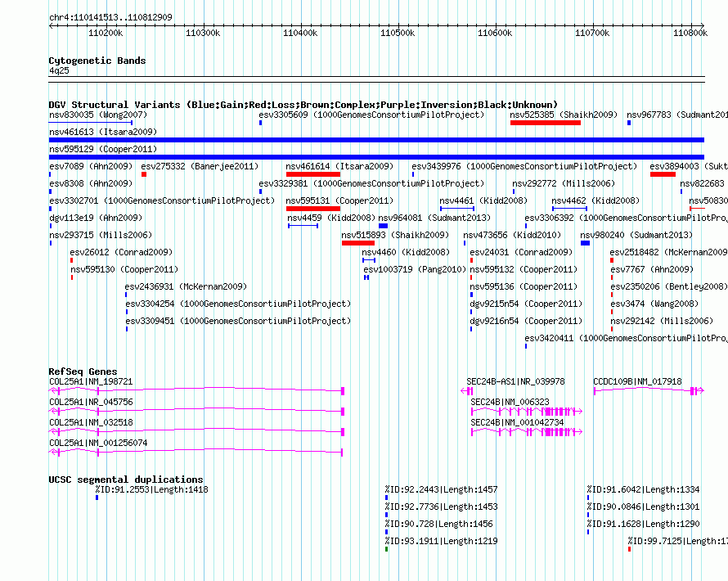Click nsv473656 (Kidd2010) label
This screenshot has width=728, height=581.
pyautogui.click(x=512, y=235)
